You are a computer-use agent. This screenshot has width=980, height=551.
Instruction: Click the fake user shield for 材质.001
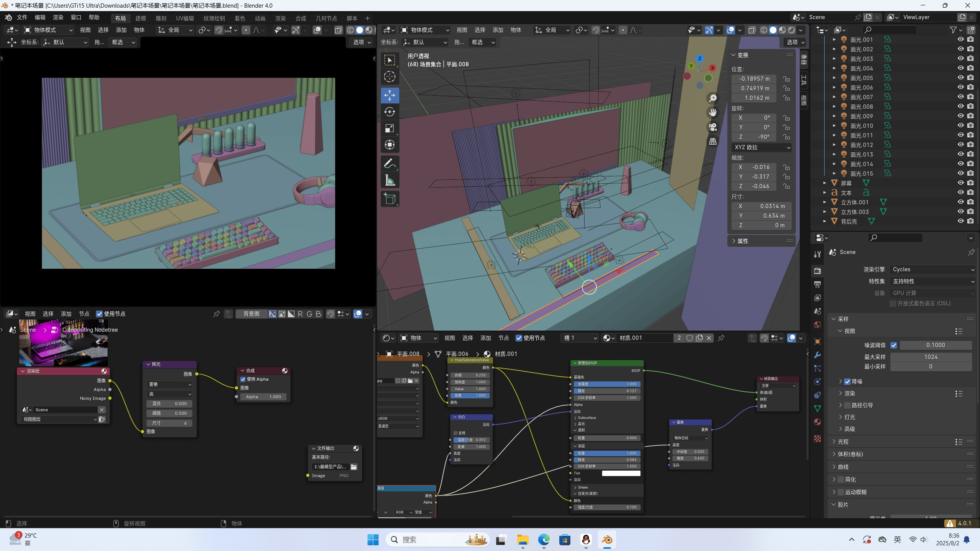(689, 338)
